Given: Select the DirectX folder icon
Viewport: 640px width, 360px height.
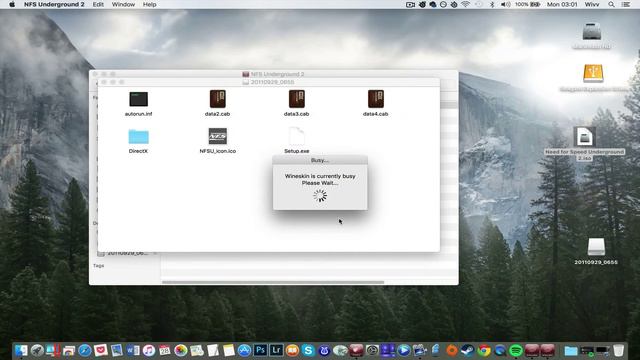Looking at the screenshot, I should (x=138, y=136).
